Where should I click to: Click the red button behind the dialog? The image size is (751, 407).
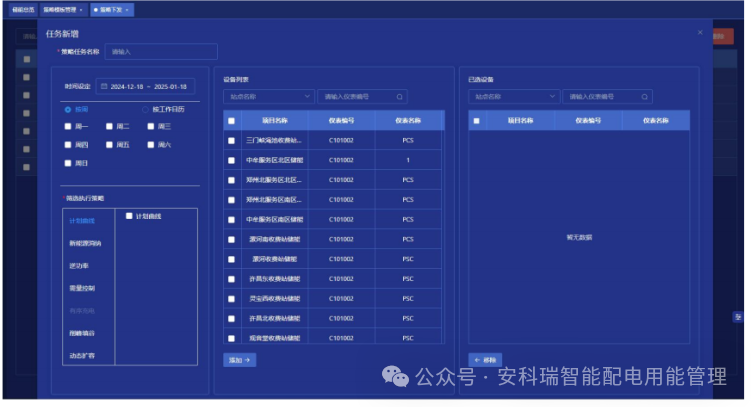pos(723,36)
